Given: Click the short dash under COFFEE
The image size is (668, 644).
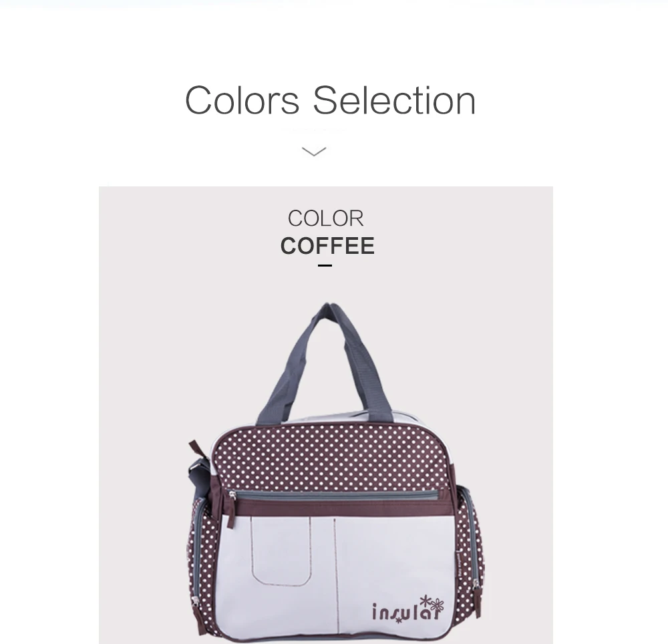Looking at the screenshot, I should coord(325,265).
